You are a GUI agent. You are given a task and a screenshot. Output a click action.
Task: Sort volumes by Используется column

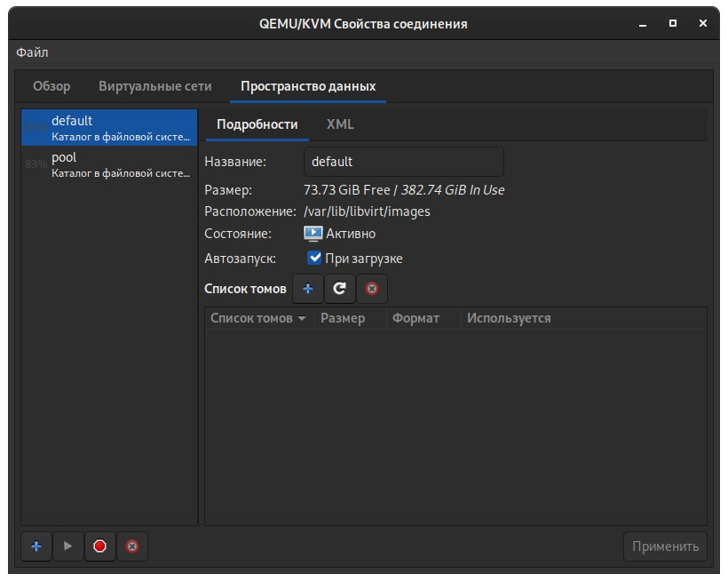pos(583,318)
